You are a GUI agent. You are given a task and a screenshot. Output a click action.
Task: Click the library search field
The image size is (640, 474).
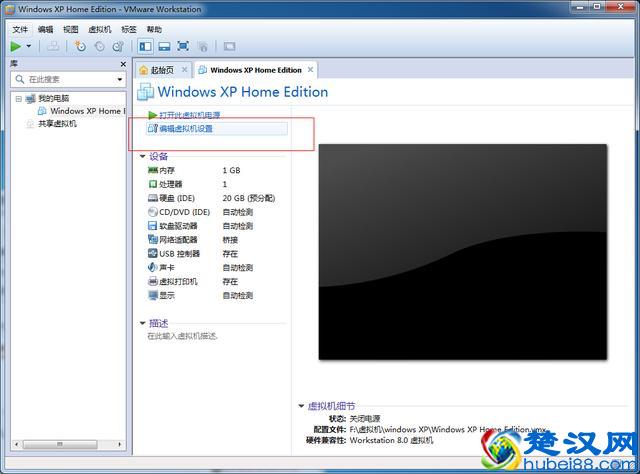tap(69, 79)
